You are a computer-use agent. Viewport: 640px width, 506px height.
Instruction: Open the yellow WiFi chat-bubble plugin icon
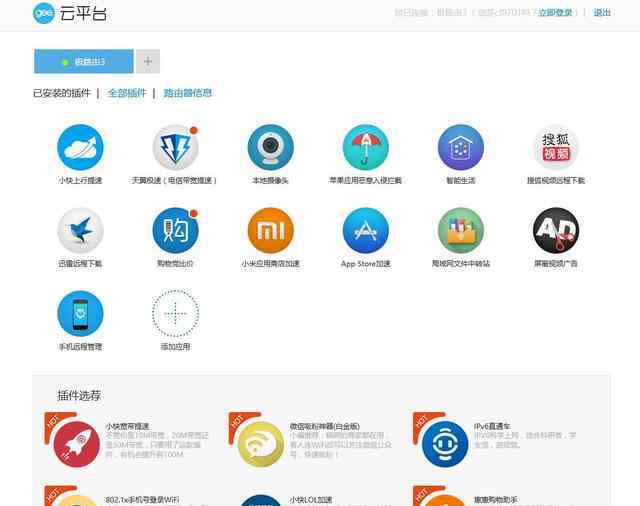261,444
